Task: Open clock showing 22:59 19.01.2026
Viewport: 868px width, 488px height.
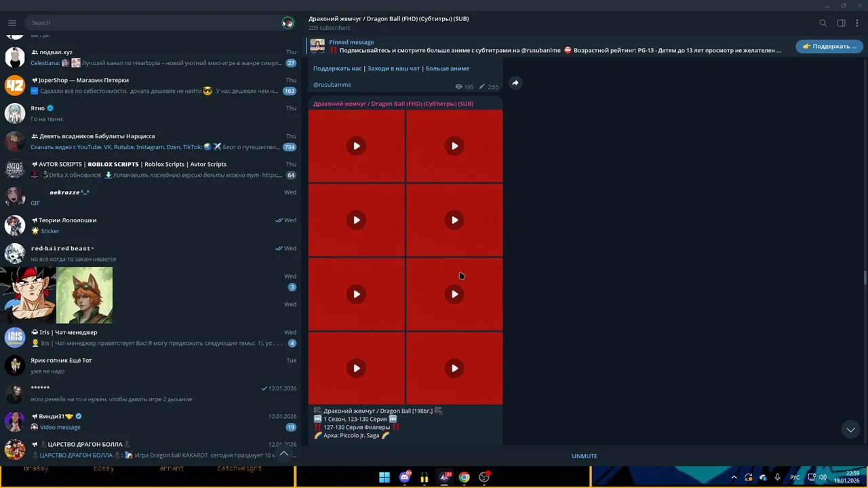Action: tap(847, 477)
